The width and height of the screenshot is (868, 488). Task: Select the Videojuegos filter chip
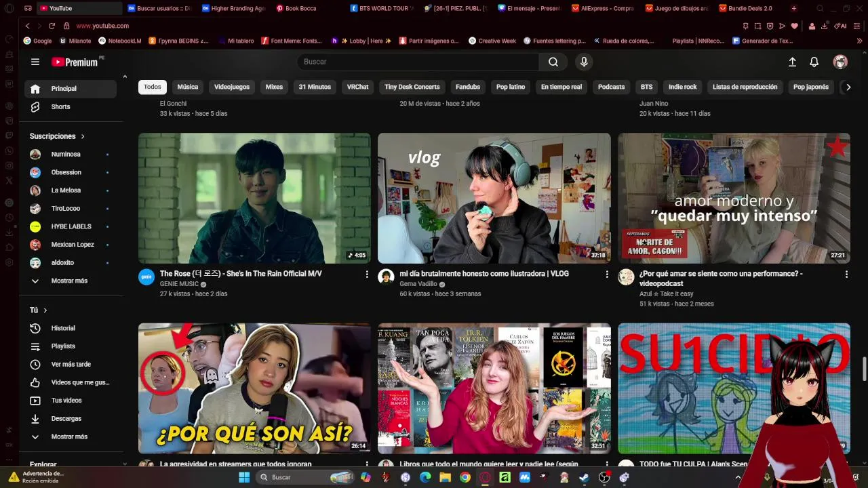(x=232, y=87)
